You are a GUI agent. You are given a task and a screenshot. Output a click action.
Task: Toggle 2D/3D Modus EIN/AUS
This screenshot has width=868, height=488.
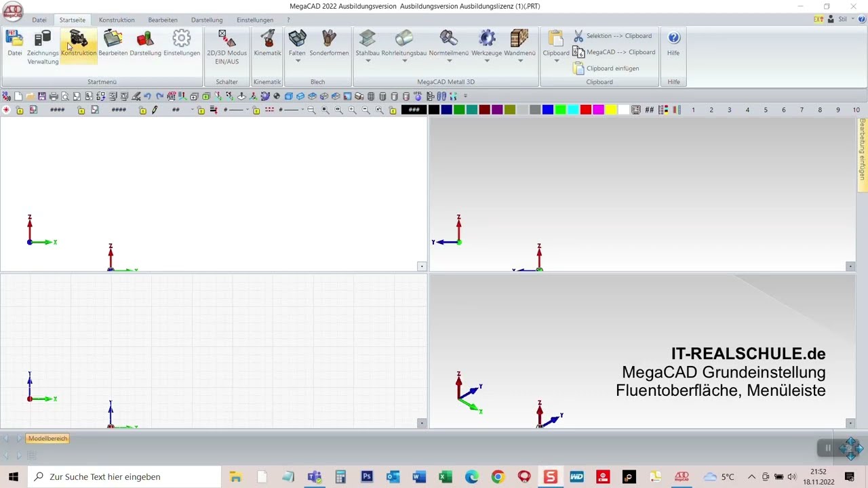(x=226, y=47)
